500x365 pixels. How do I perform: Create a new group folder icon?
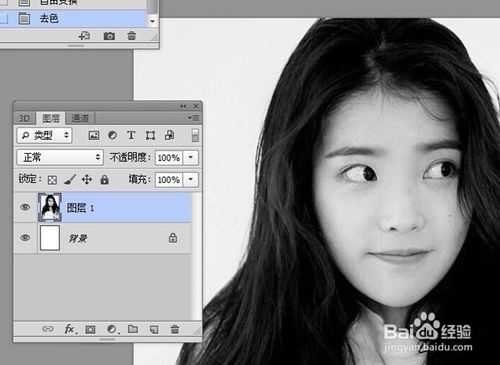point(133,329)
